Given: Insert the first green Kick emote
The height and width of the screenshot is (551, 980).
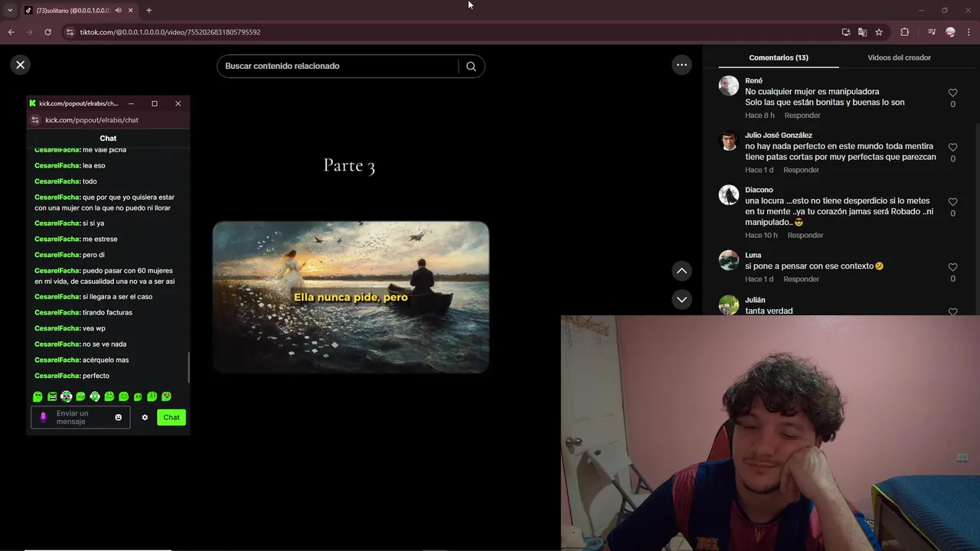Looking at the screenshot, I should [38, 396].
